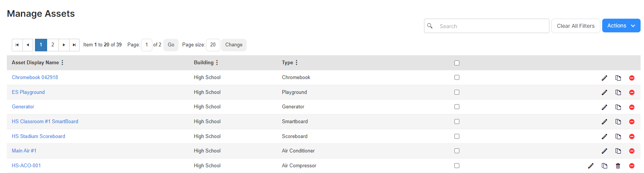Tick the checkbox for HS-ACO-001
The width and height of the screenshot is (644, 173).
tap(457, 166)
